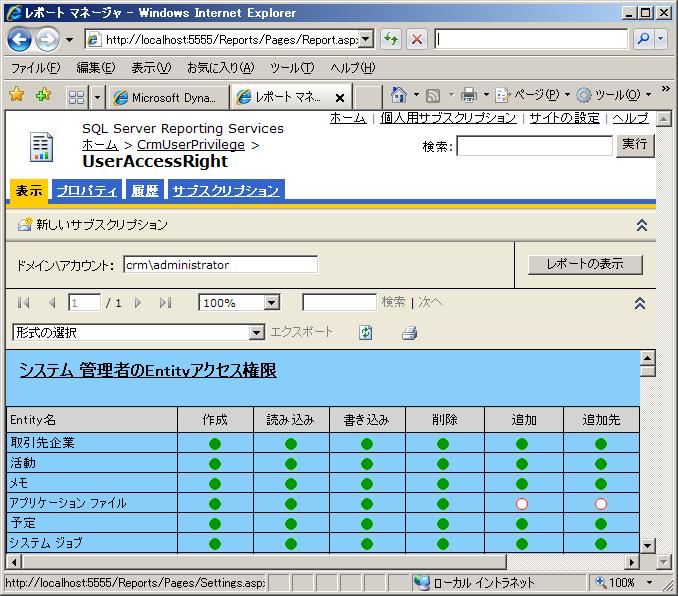Go to the first report page
The height and width of the screenshot is (596, 678).
24,303
